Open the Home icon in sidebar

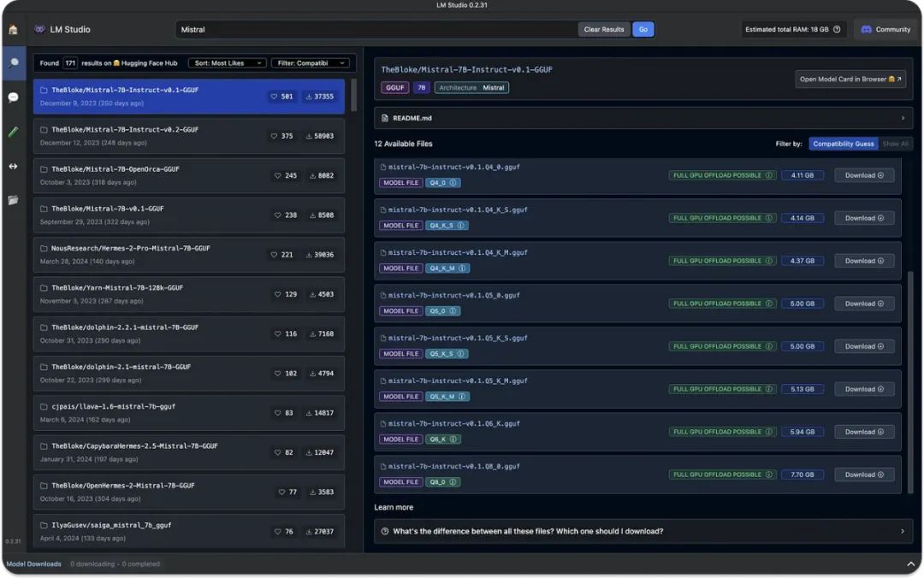[x=13, y=29]
